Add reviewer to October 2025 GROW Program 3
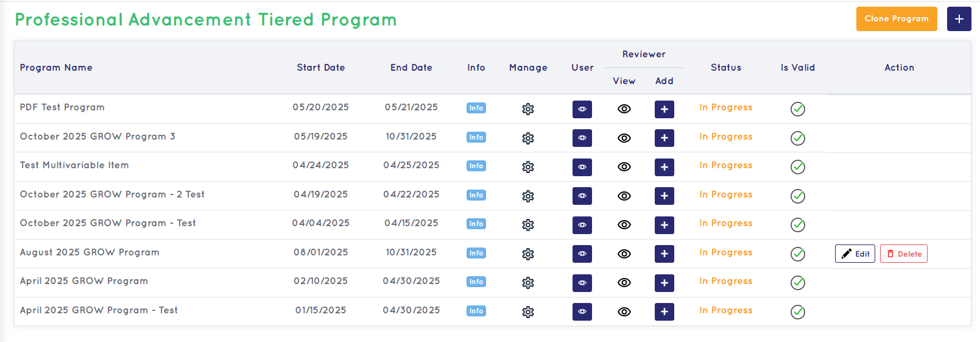This screenshot has height=342, width=980. pyautogui.click(x=664, y=138)
